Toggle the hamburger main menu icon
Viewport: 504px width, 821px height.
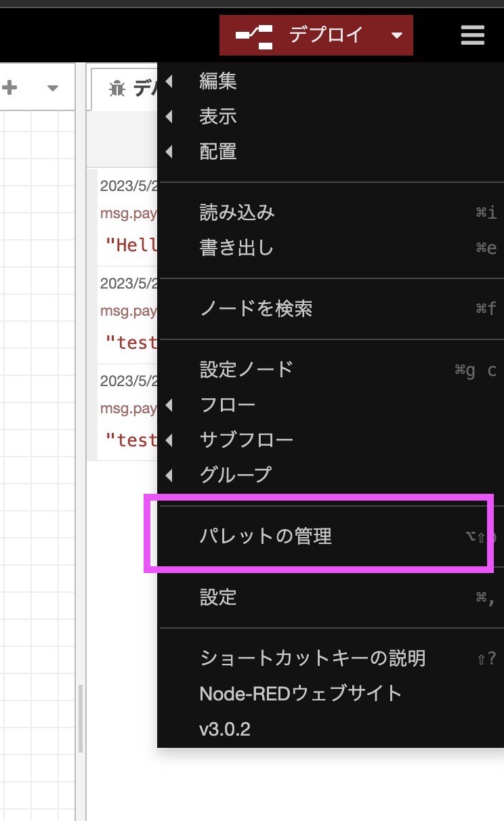click(473, 35)
